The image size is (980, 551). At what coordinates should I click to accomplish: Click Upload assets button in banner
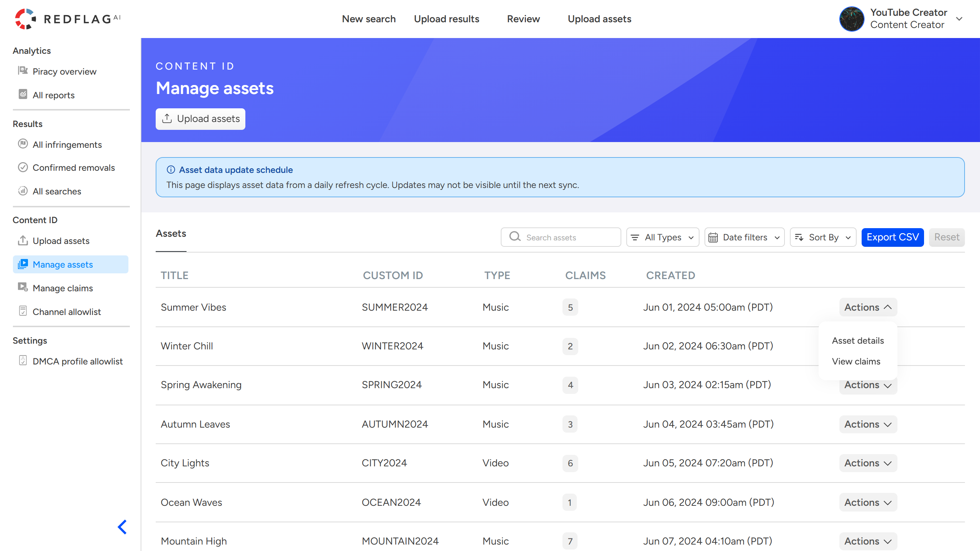pos(201,119)
